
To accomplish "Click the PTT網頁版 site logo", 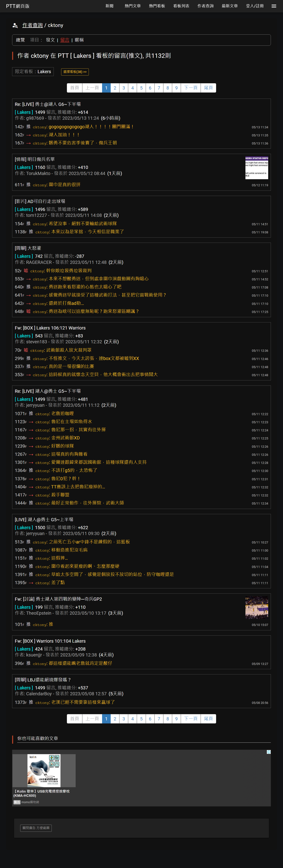I will pyautogui.click(x=18, y=6).
